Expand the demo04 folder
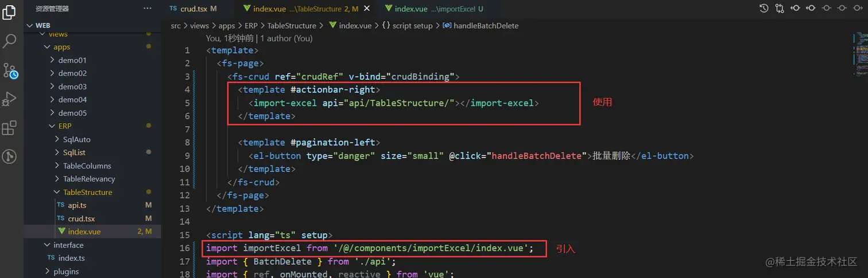 pyautogui.click(x=52, y=100)
